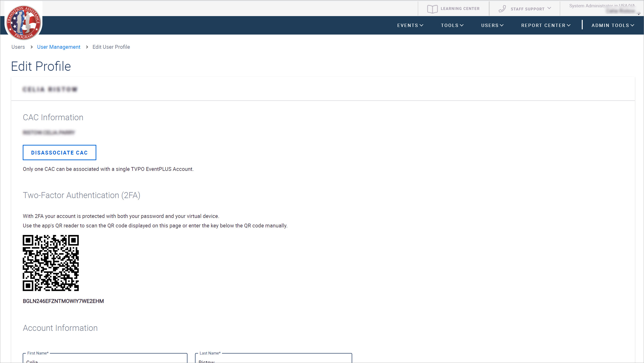Click the User Management breadcrumb link
This screenshot has width=644, height=363.
58,47
